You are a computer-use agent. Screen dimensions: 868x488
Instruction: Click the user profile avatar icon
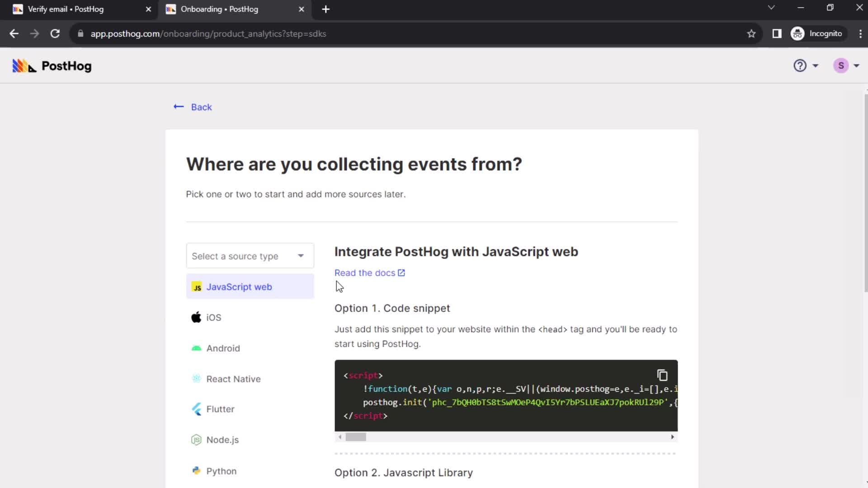tap(841, 66)
